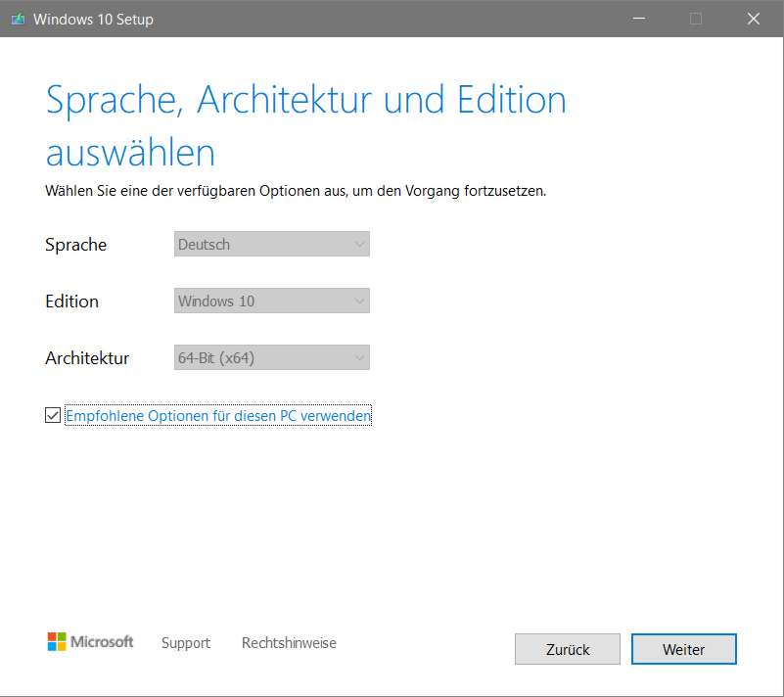Click the chevron arrow of the Edition combo box
784x697 pixels.
[x=359, y=302]
